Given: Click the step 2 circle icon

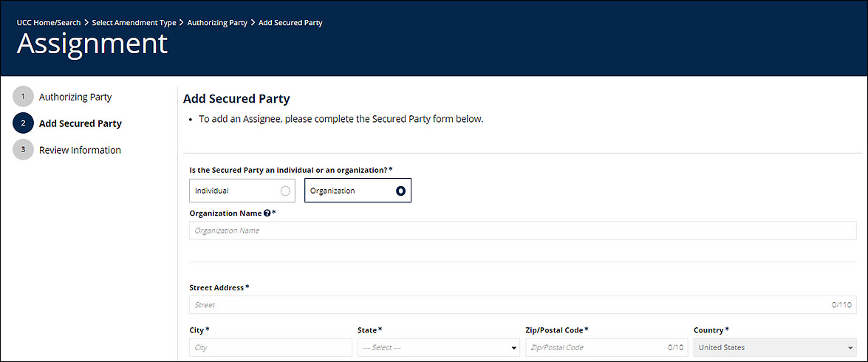Looking at the screenshot, I should (23, 123).
